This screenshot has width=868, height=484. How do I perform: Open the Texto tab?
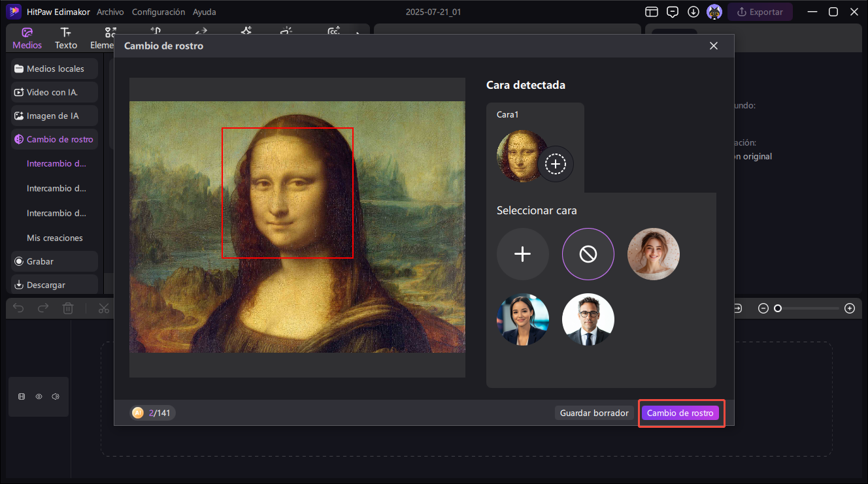pyautogui.click(x=65, y=39)
